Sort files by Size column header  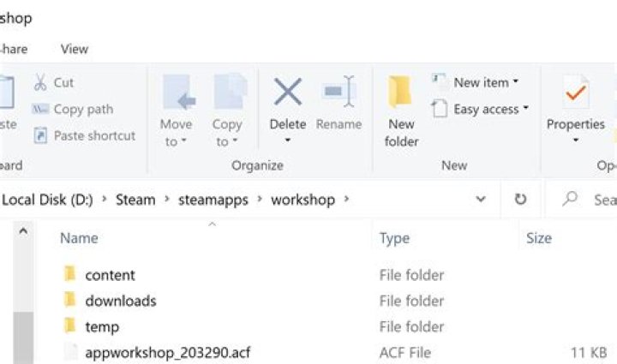tap(539, 238)
